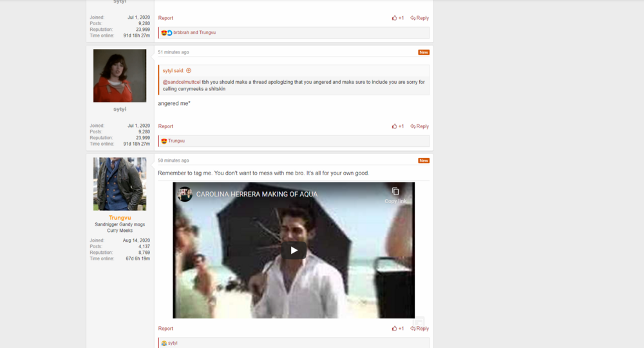Open '51 minutes ago' post permalink
This screenshot has width=644, height=348.
(173, 52)
